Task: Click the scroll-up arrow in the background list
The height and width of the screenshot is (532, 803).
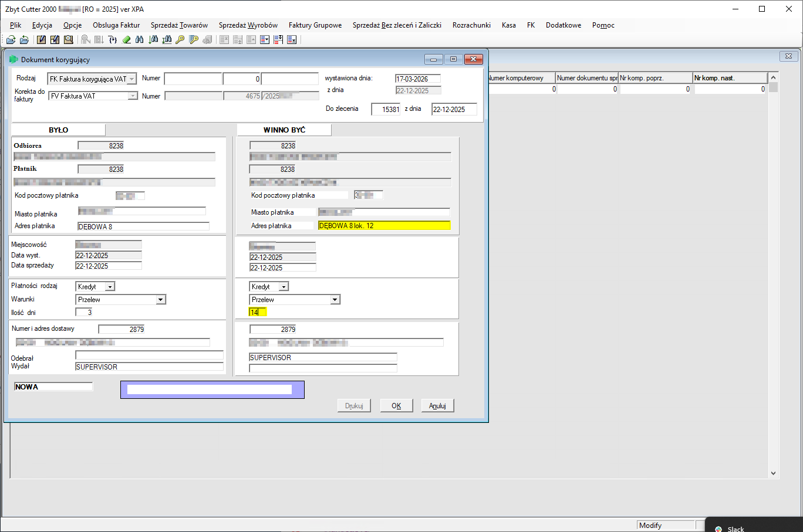Action: point(773,77)
